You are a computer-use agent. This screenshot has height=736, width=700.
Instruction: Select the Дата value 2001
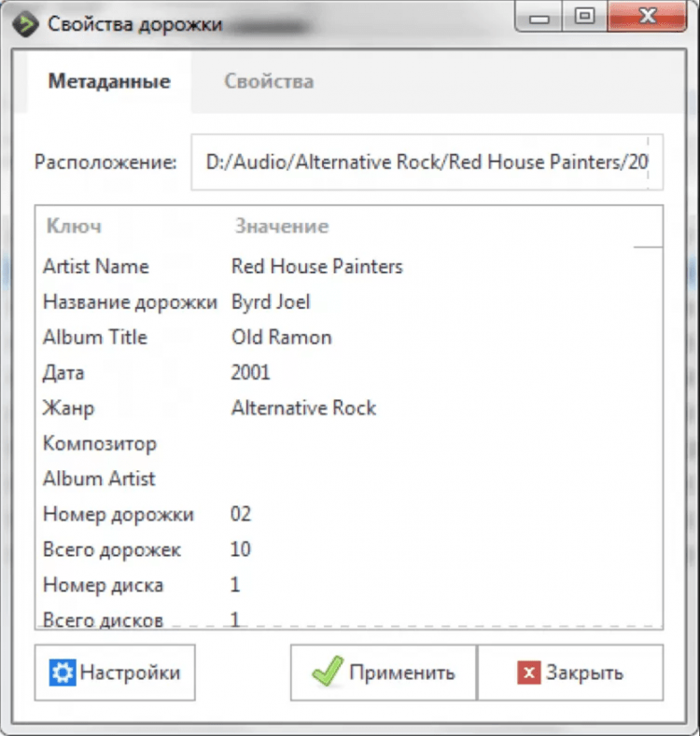pos(250,372)
